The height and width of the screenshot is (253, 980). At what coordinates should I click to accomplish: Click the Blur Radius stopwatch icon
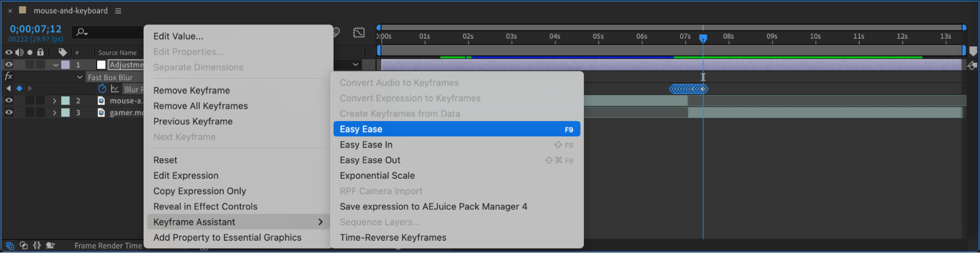pyautogui.click(x=102, y=89)
